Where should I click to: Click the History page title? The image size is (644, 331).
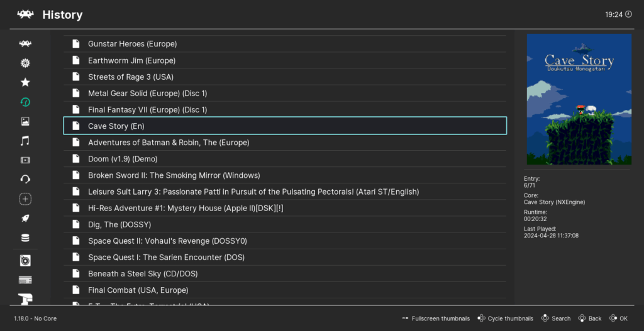(62, 15)
